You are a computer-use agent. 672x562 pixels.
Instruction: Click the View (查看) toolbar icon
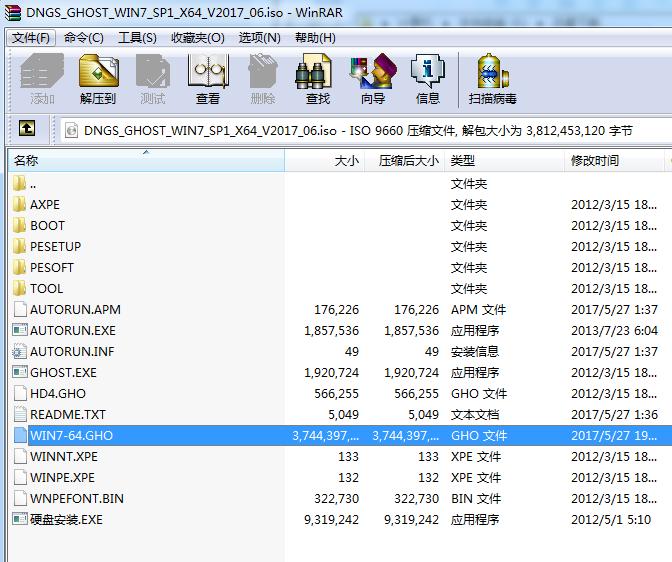pyautogui.click(x=208, y=71)
